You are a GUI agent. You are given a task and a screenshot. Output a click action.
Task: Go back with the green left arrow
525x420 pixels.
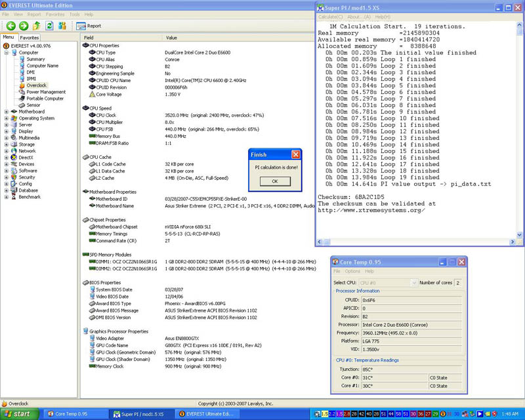click(10, 26)
